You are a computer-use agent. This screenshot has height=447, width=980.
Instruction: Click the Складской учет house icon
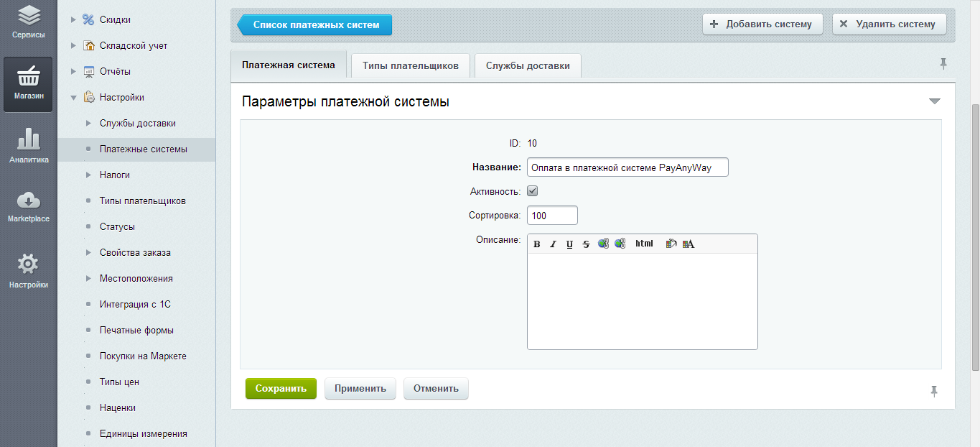(89, 45)
